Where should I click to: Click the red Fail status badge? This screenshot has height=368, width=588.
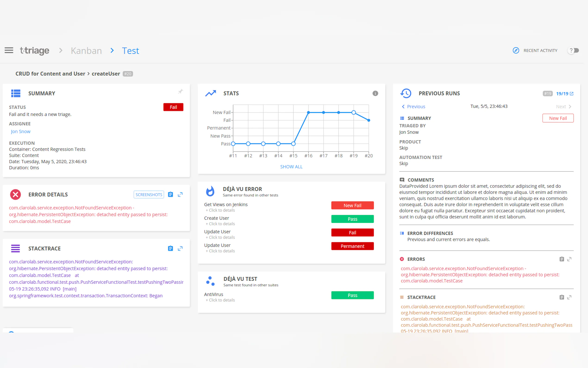tap(173, 107)
